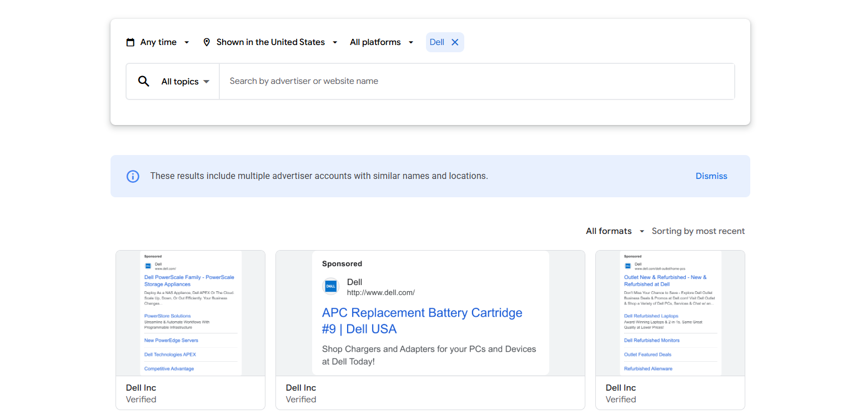Screen dimensions: 868x414
Task: Open the Outlet New & Refurbished ad card
Action: 670,330
